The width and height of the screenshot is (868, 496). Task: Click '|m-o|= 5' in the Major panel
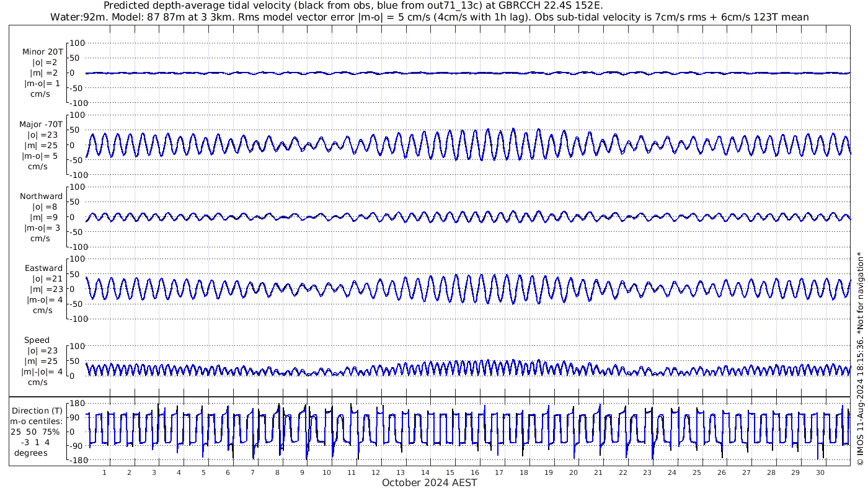pos(41,156)
